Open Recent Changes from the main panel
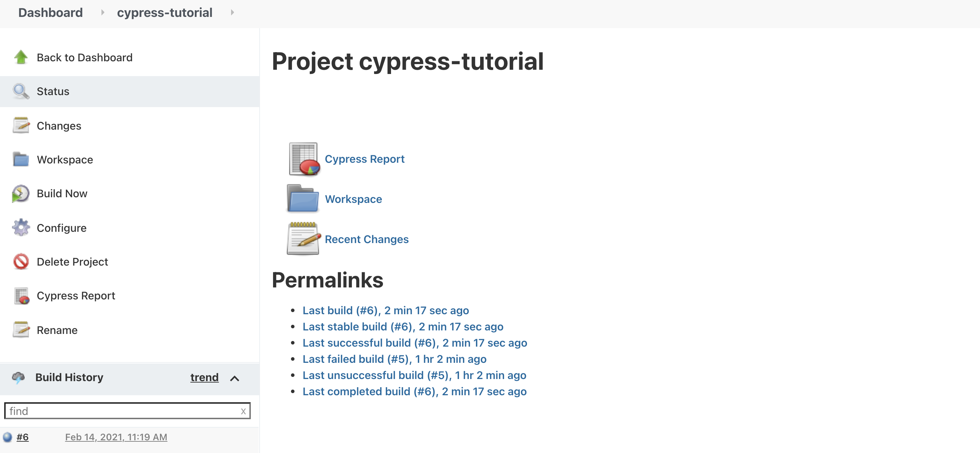Image resolution: width=980 pixels, height=453 pixels. (366, 239)
